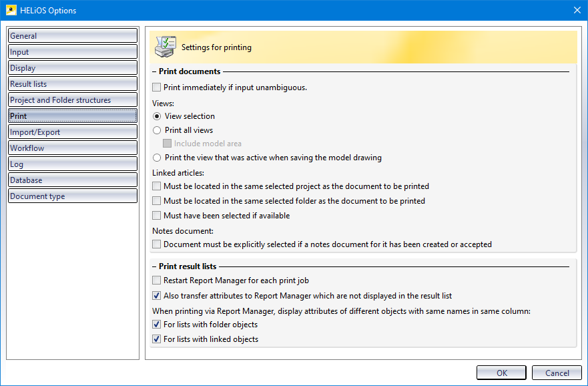Viewport: 588px width, 386px height.
Task: Open the General options category
Action: pos(73,35)
